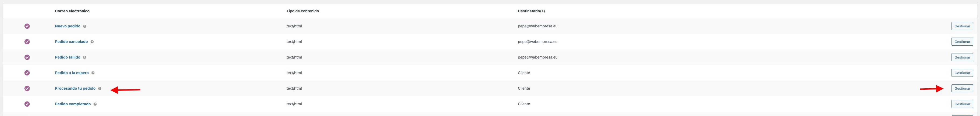Click the help icon beside Pedido completado
This screenshot has height=116, width=980.
point(95,104)
